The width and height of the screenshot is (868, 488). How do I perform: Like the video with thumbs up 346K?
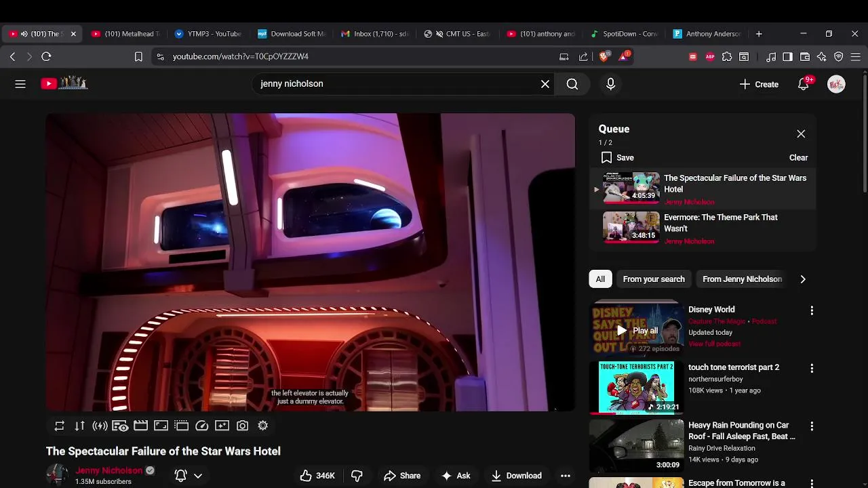click(317, 476)
